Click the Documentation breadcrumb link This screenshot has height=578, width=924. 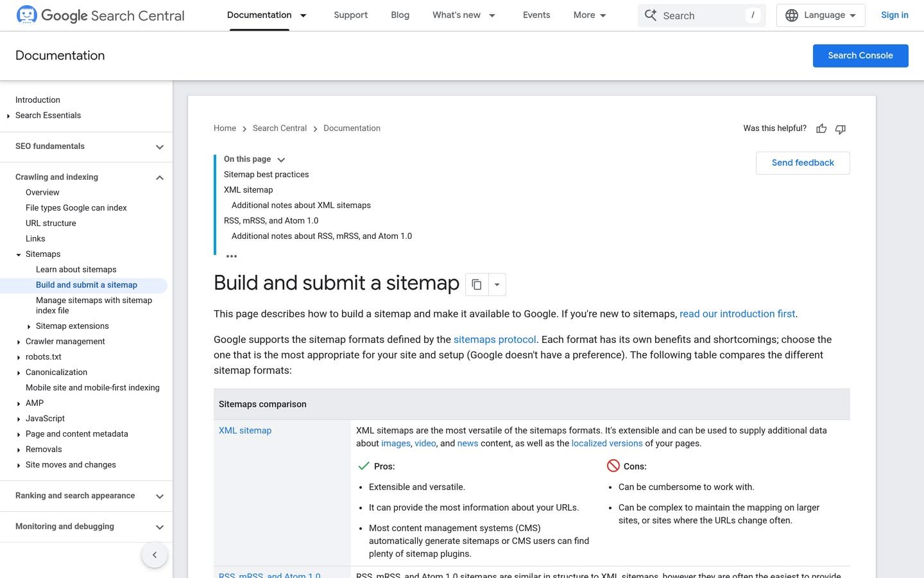coord(352,128)
